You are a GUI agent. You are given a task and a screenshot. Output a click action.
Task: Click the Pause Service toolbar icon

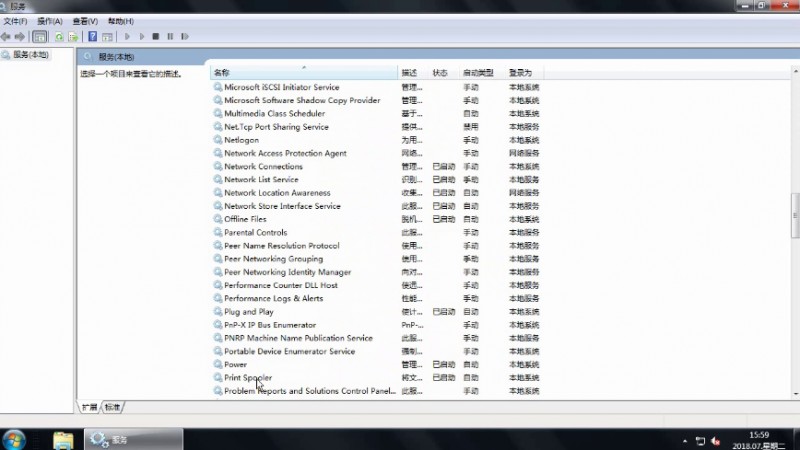(x=170, y=37)
